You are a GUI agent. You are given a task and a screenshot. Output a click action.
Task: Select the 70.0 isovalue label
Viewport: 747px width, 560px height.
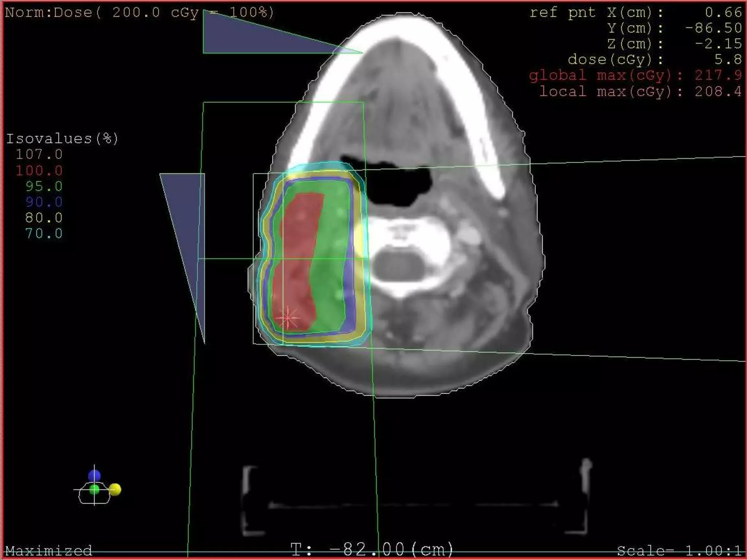pos(44,233)
